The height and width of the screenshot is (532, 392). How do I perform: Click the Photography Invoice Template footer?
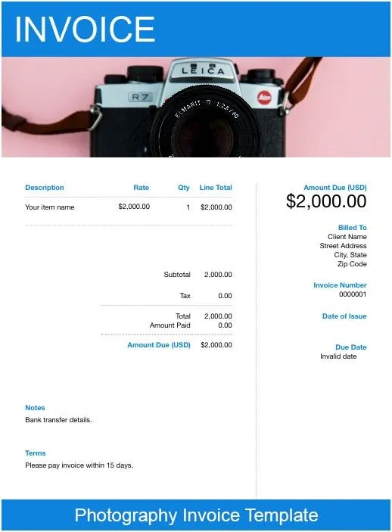[196, 515]
